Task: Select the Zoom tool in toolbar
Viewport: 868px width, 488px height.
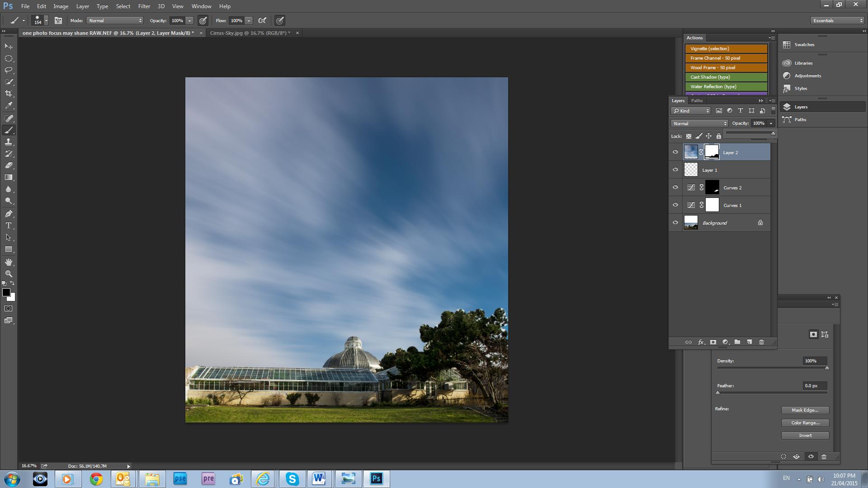Action: (x=9, y=274)
